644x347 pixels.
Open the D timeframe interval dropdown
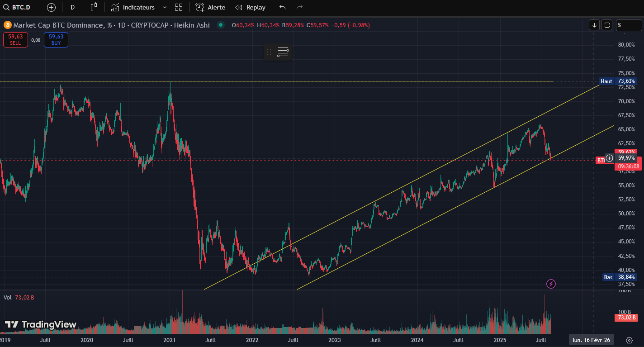click(x=72, y=7)
